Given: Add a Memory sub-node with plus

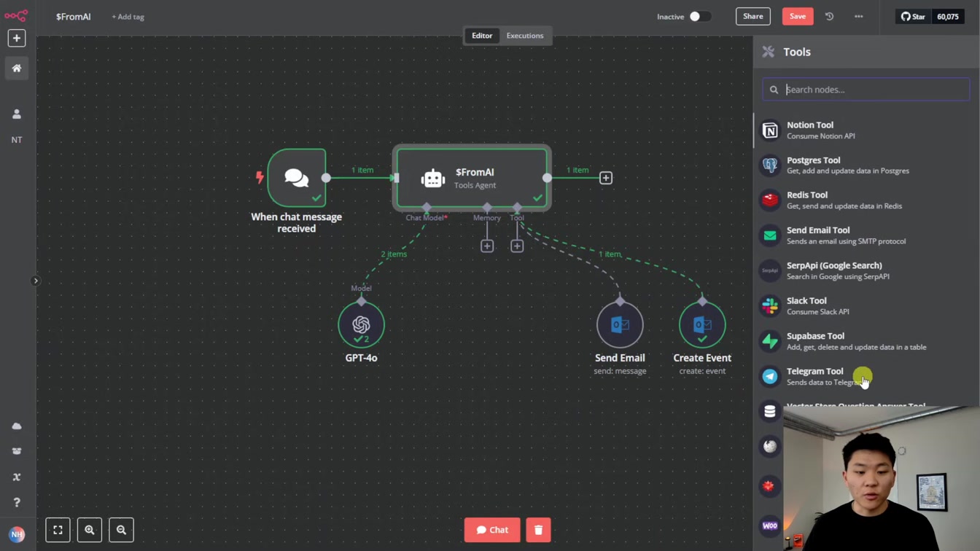Looking at the screenshot, I should tap(487, 246).
